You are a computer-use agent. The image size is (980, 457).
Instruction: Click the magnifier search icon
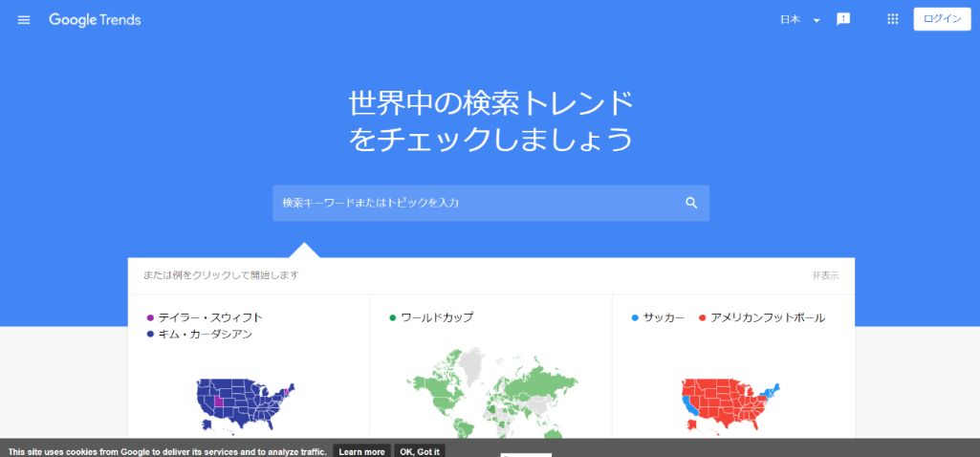tap(691, 203)
